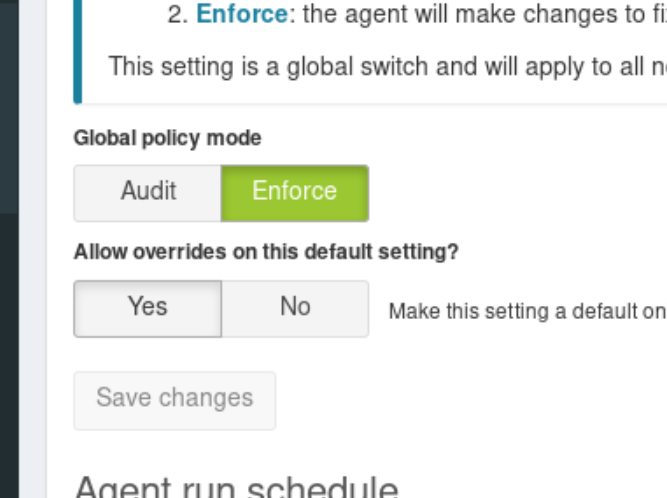Click the blue callout border bar
Image resolution: width=667 pixels, height=498 pixels.
77,51
